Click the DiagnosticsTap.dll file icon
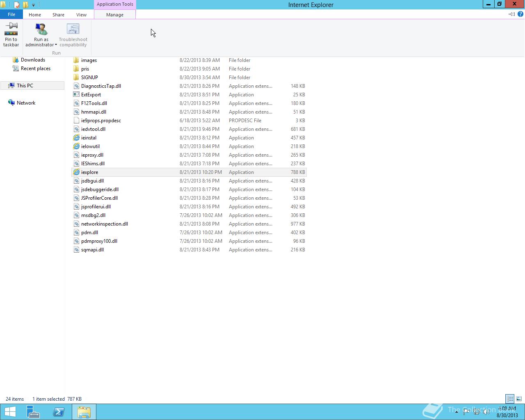 [76, 86]
